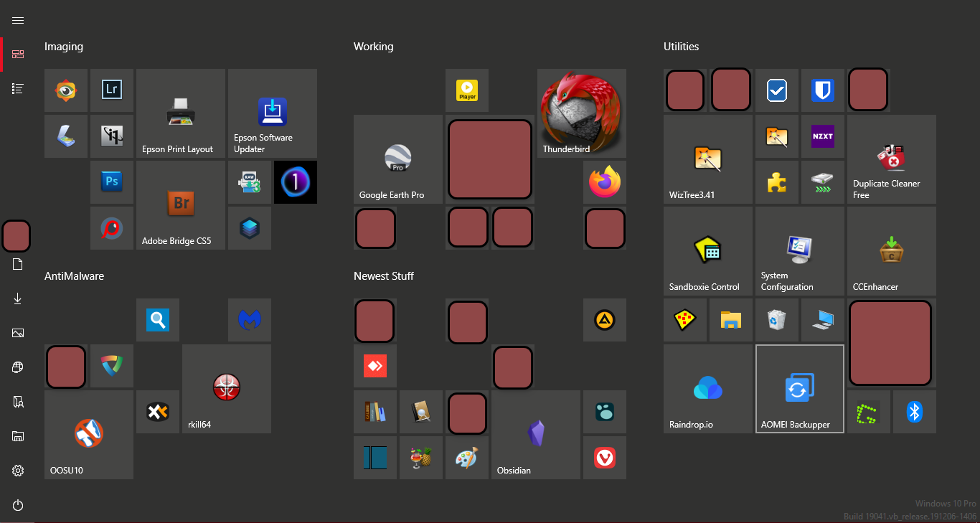Open the blue stacked layers tile
Image resolution: width=980 pixels, height=523 pixels.
coord(250,228)
